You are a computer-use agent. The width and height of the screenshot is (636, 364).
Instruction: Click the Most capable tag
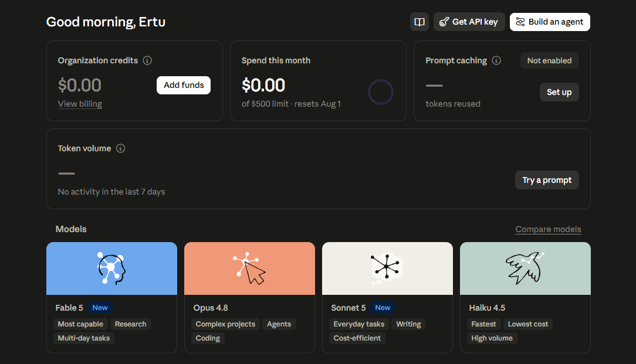click(x=80, y=324)
